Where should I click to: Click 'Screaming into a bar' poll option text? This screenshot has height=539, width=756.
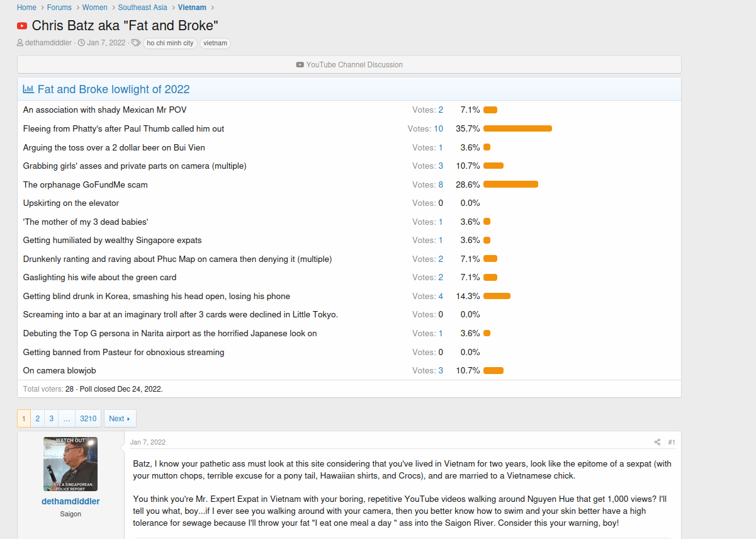point(181,314)
